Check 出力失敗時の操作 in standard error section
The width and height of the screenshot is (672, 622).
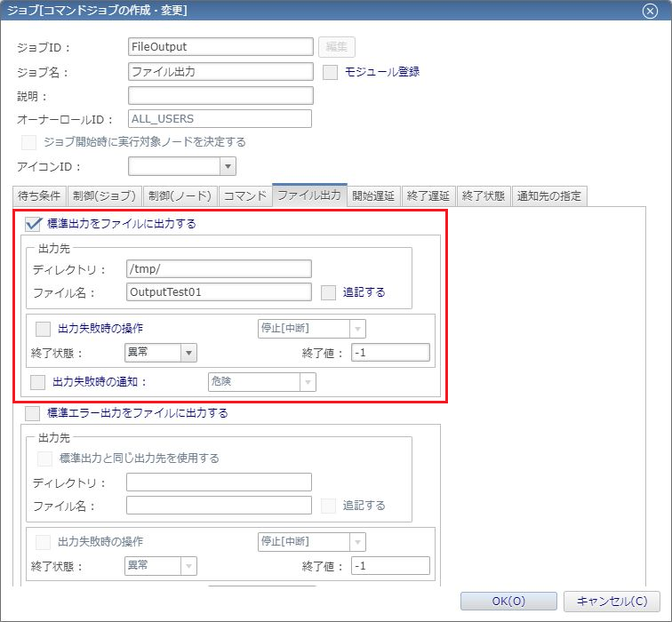43,542
